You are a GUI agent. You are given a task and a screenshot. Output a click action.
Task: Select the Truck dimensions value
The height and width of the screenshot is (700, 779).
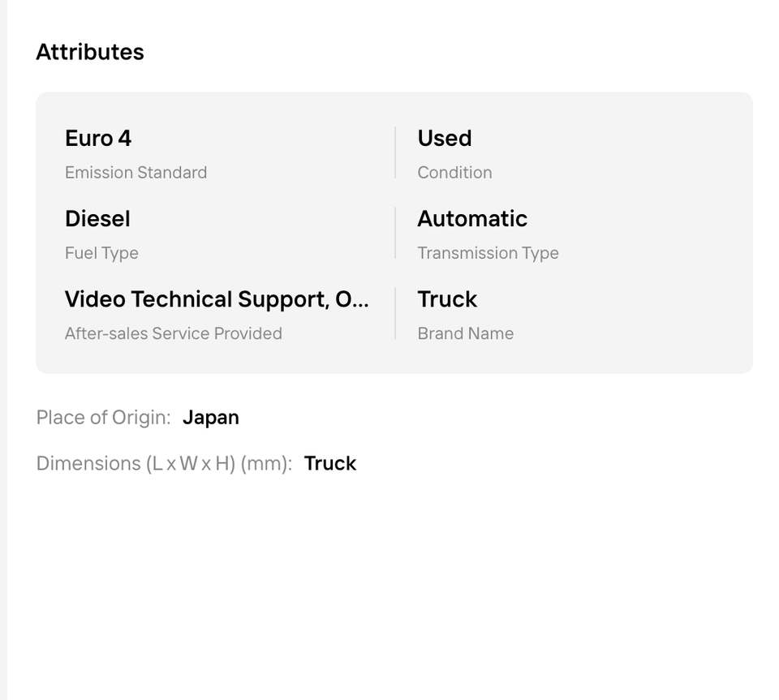(330, 464)
